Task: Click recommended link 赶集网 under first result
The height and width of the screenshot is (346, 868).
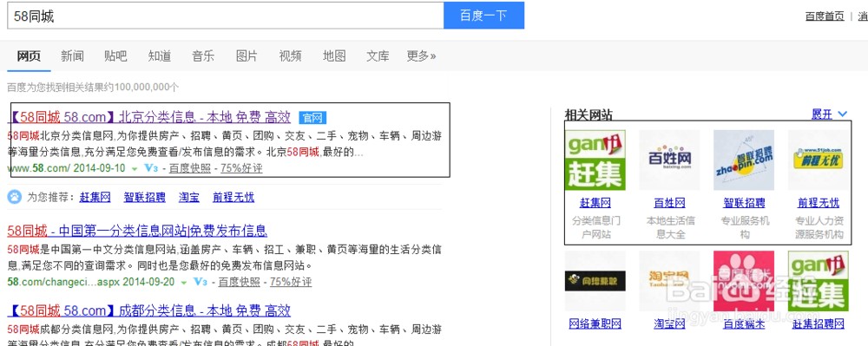Action: tap(95, 198)
